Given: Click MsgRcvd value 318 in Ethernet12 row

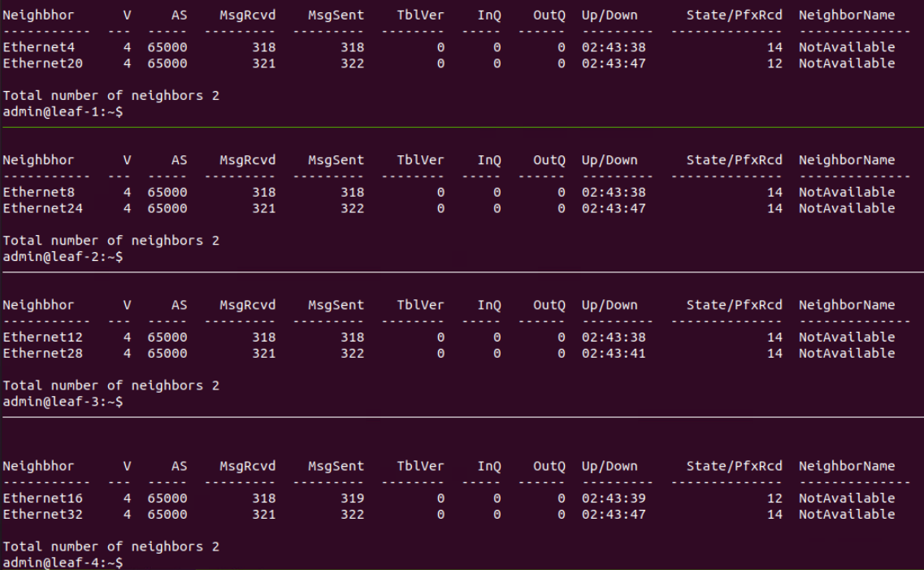Looking at the screenshot, I should coord(264,337).
